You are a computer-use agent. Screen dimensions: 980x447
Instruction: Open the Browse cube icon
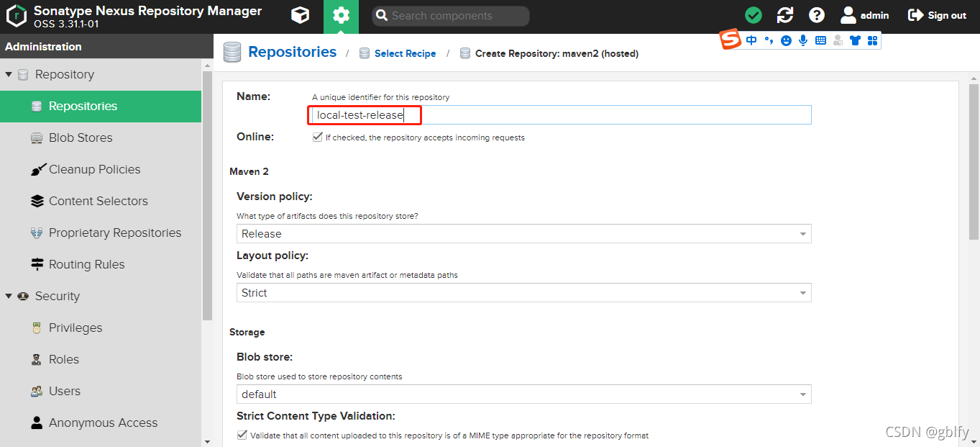300,15
